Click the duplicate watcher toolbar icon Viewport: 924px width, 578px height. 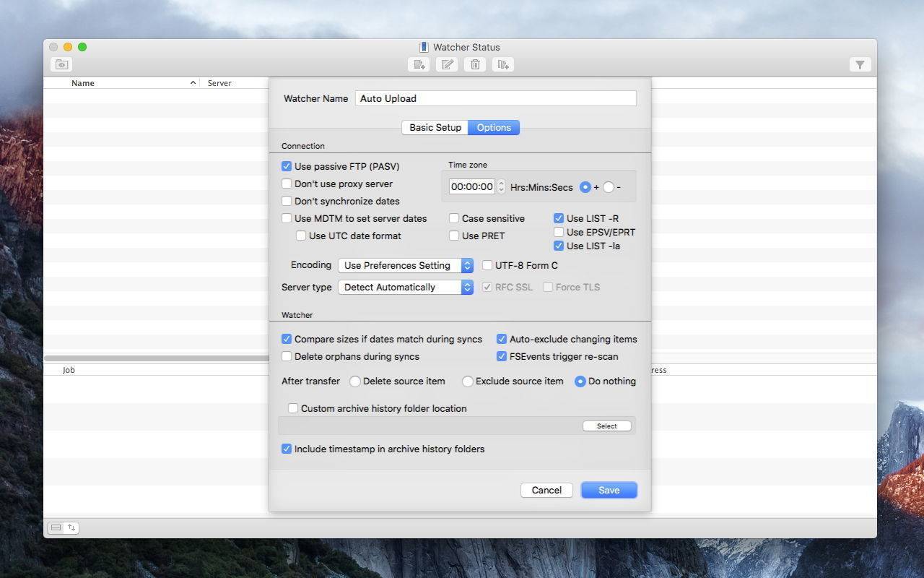(503, 65)
